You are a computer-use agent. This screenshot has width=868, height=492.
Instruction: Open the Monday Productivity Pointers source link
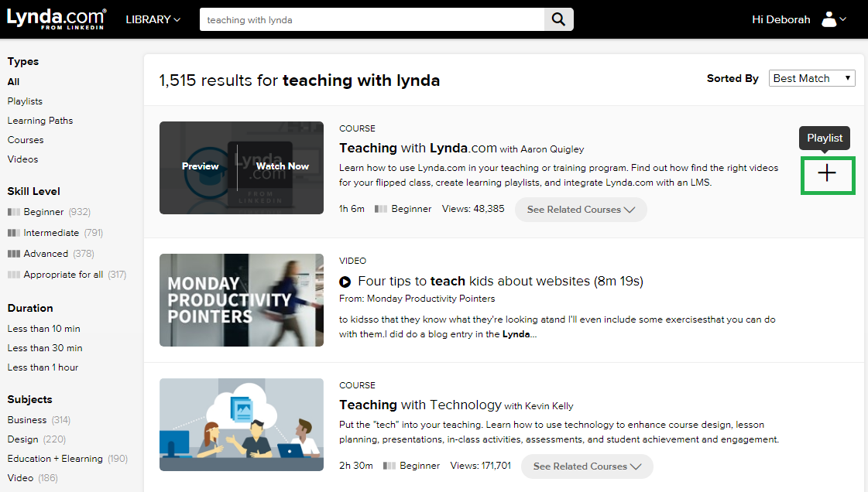point(431,299)
